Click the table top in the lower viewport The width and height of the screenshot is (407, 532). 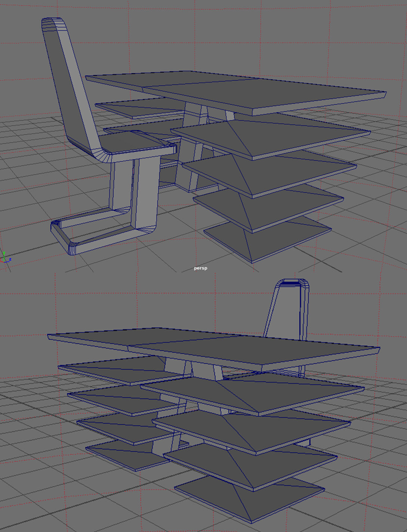coord(224,347)
